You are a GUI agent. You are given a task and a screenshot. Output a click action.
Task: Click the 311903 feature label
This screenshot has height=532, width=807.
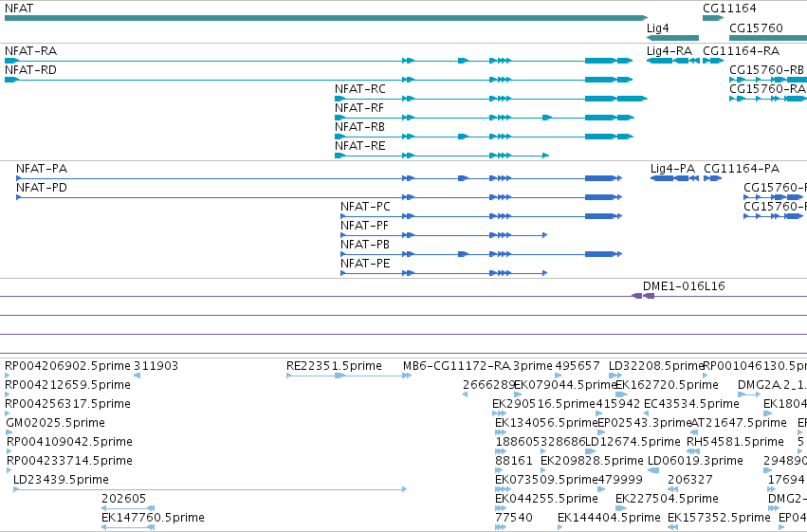[156, 366]
